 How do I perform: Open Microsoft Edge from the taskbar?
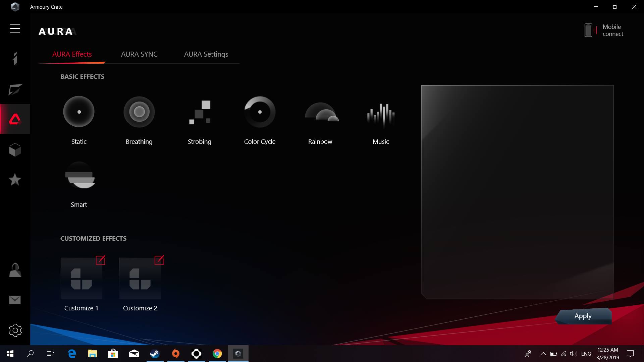72,354
